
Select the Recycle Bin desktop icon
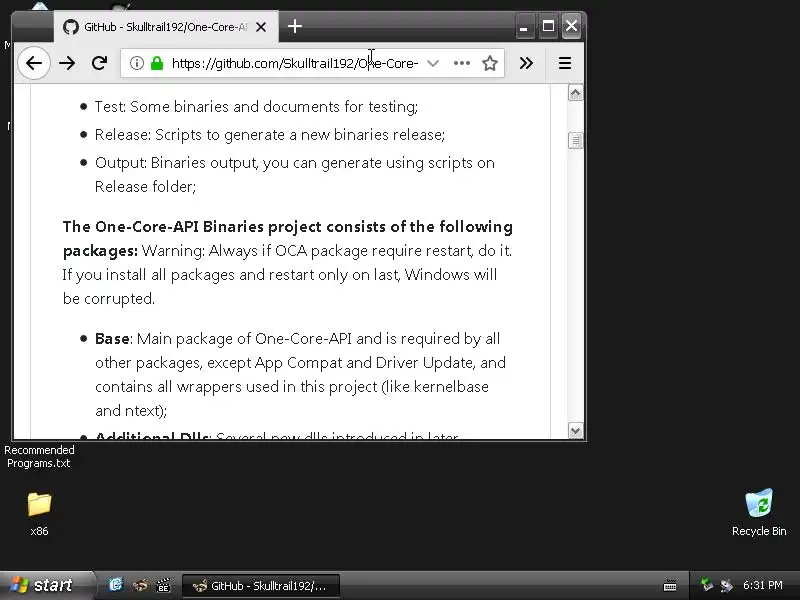pyautogui.click(x=759, y=513)
